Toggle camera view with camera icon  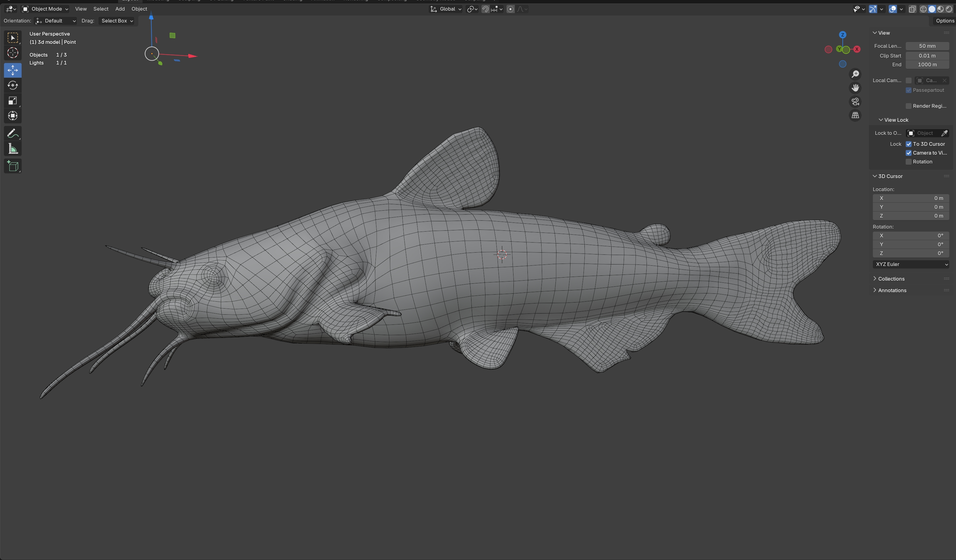coord(855,102)
